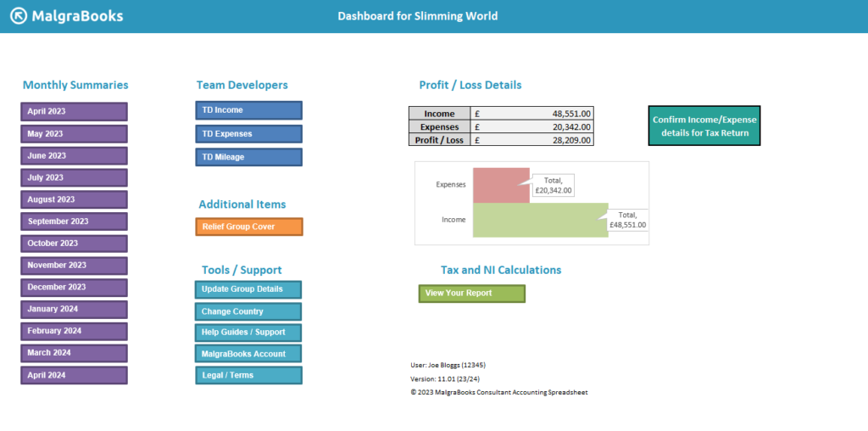This screenshot has width=868, height=431.
Task: Click the Monthly Summaries heading
Action: 75,86
